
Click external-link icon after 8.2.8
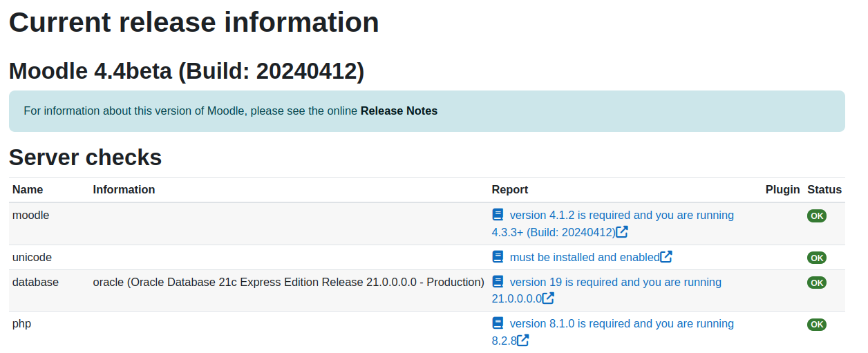pyautogui.click(x=523, y=340)
